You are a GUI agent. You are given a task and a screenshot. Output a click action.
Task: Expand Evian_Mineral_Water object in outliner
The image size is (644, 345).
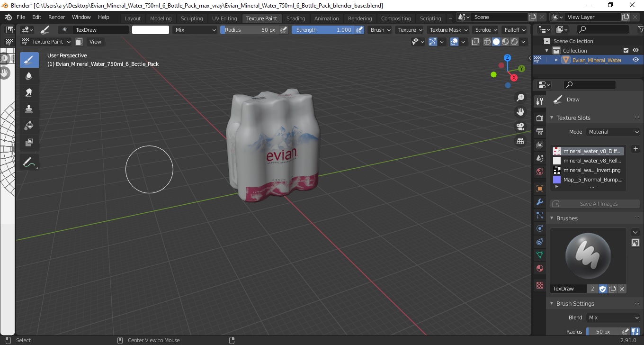tap(556, 60)
